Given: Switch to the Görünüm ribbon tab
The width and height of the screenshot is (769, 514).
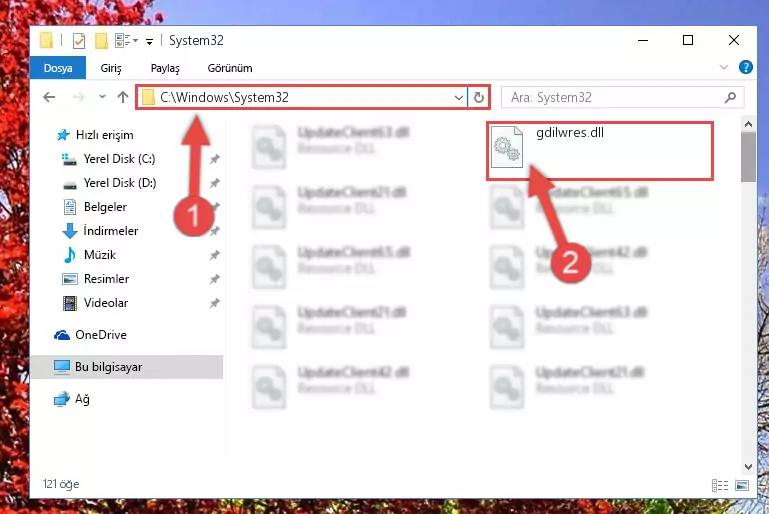Looking at the screenshot, I should 230,68.
